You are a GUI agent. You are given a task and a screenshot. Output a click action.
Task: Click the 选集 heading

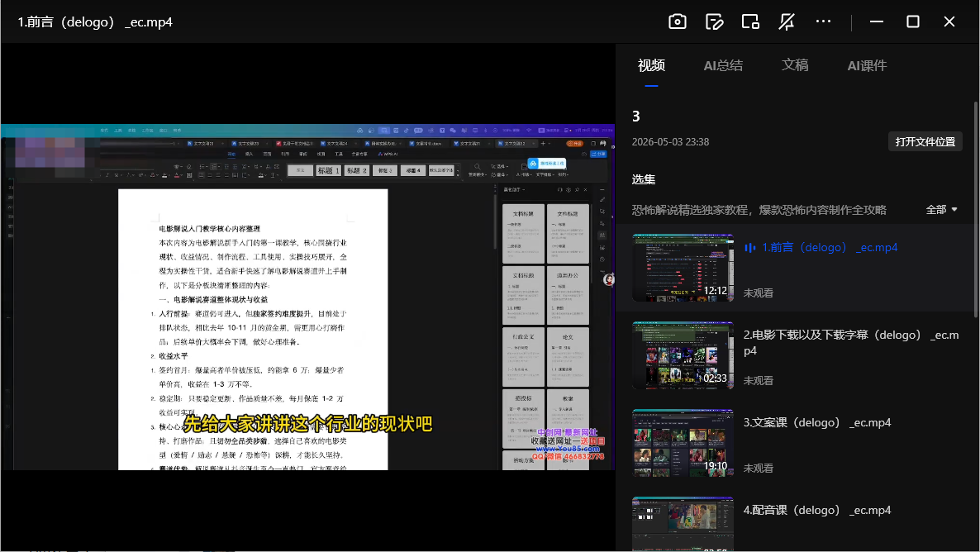643,179
